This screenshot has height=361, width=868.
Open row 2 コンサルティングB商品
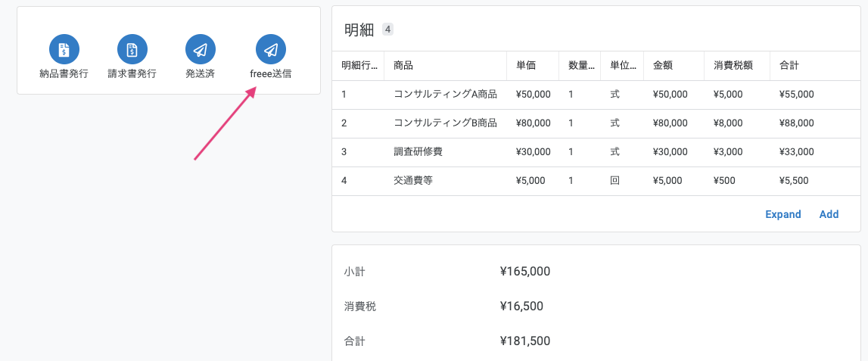(596, 123)
